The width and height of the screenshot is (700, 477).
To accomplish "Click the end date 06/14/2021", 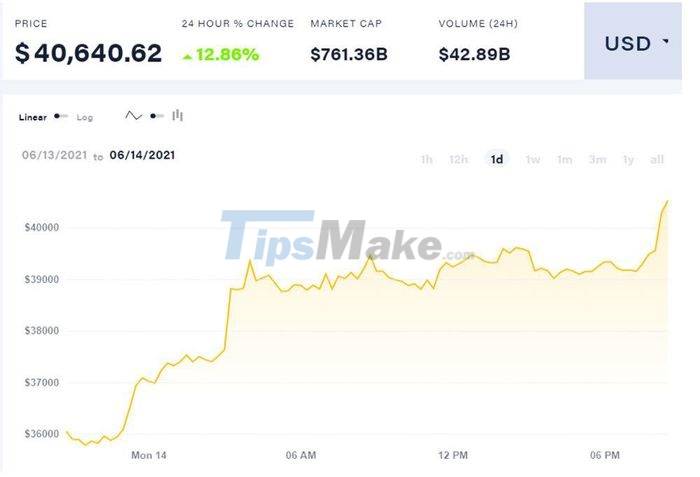I will tap(143, 155).
